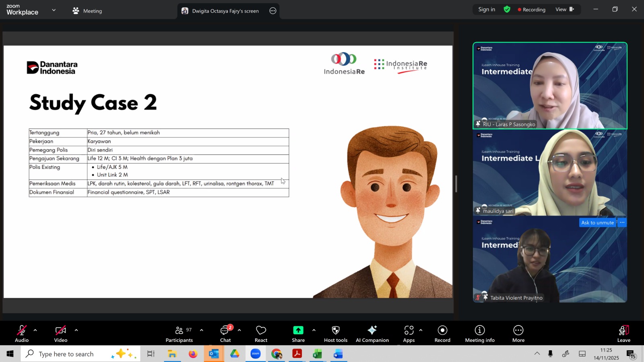
Task: Open the View layout menu
Action: point(564,9)
